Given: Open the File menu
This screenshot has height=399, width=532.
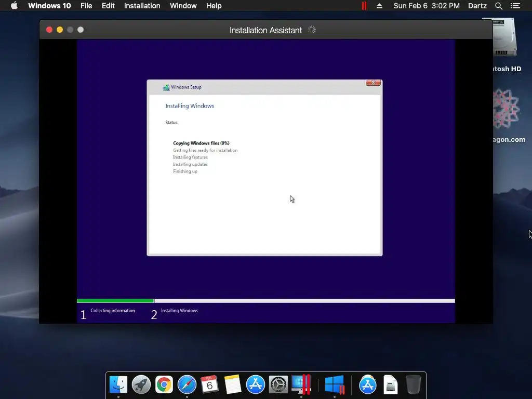Looking at the screenshot, I should 86,6.
